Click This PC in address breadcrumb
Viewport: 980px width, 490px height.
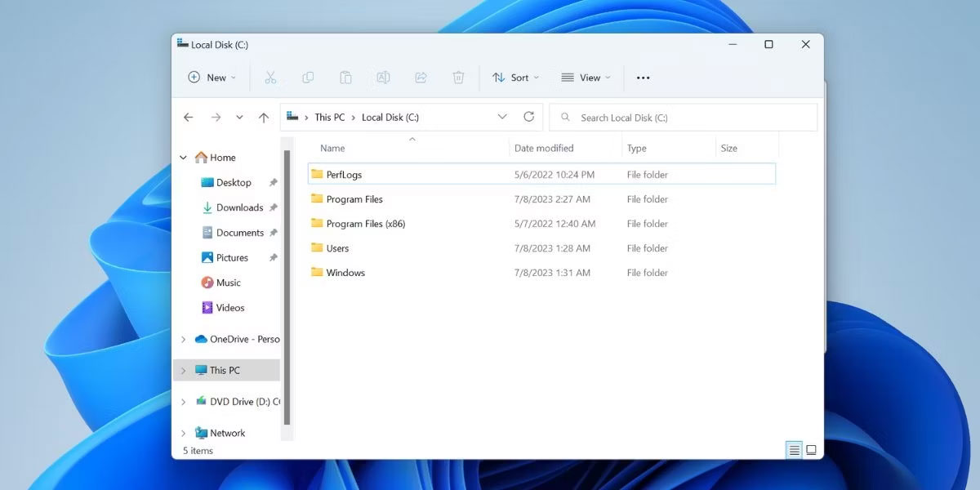(329, 118)
